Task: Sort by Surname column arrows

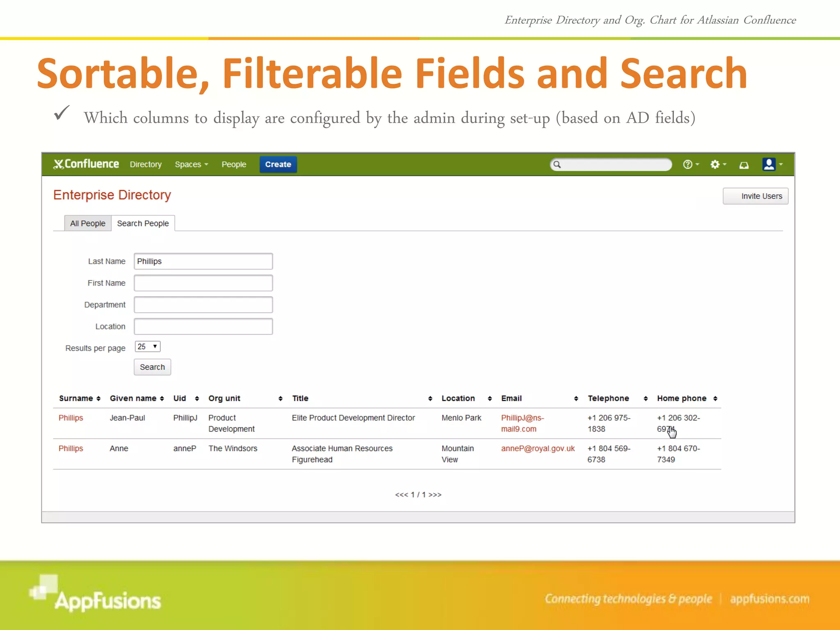Action: pos(98,399)
